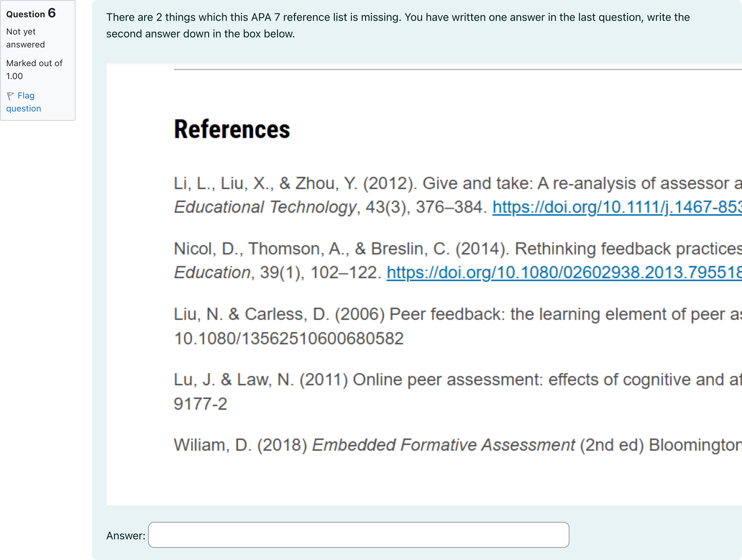The image size is (742, 560).
Task: Click the Flag question link
Action: point(24,102)
